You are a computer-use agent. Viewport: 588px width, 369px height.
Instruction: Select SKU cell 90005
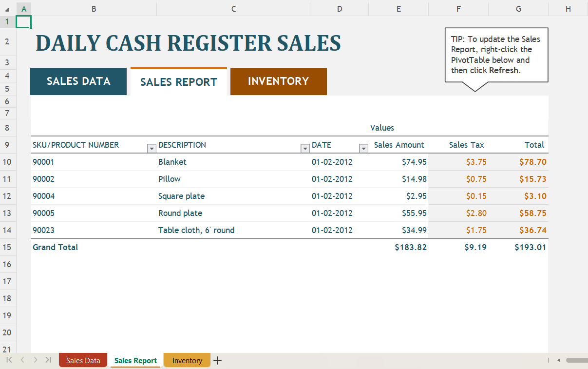94,213
